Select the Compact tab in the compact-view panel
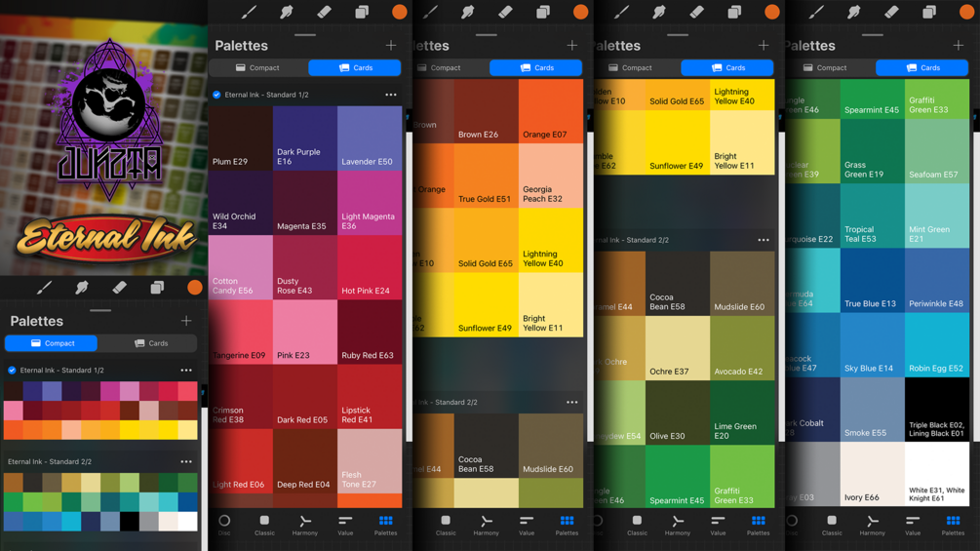The height and width of the screenshot is (551, 980). pyautogui.click(x=52, y=343)
